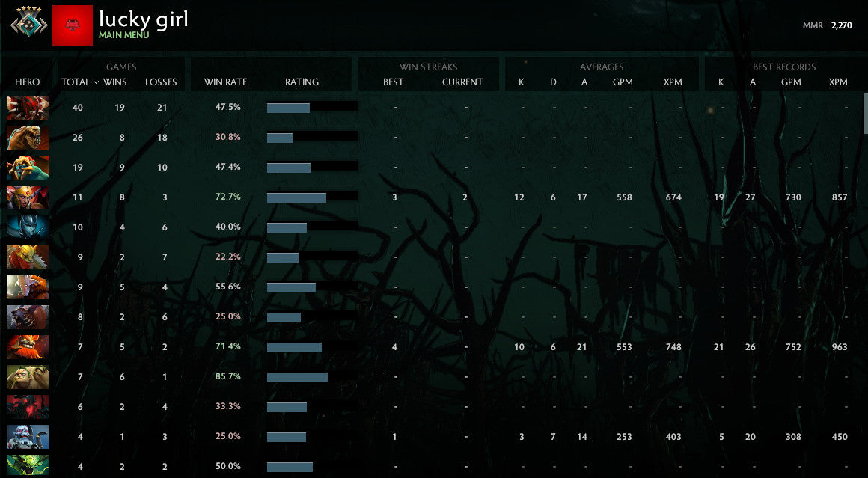Screen dimensions: 868x478
Task: Sort by the WIN RATE column header
Action: (225, 82)
